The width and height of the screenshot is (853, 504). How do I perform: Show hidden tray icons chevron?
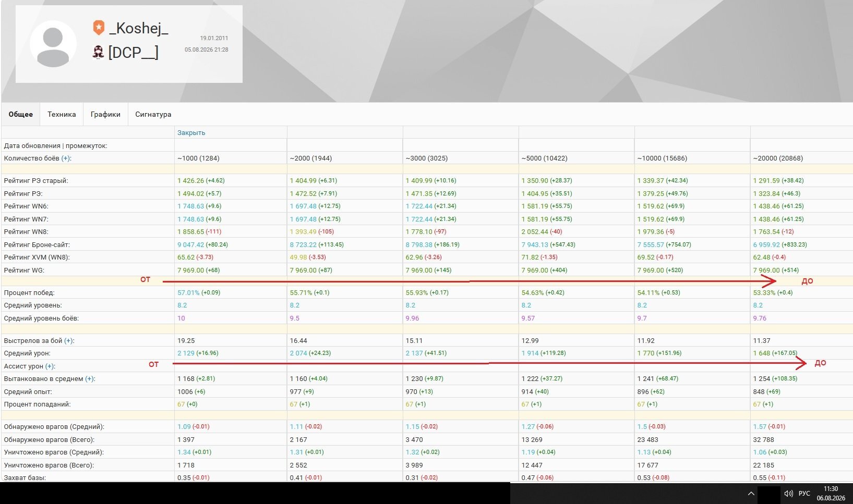751,493
